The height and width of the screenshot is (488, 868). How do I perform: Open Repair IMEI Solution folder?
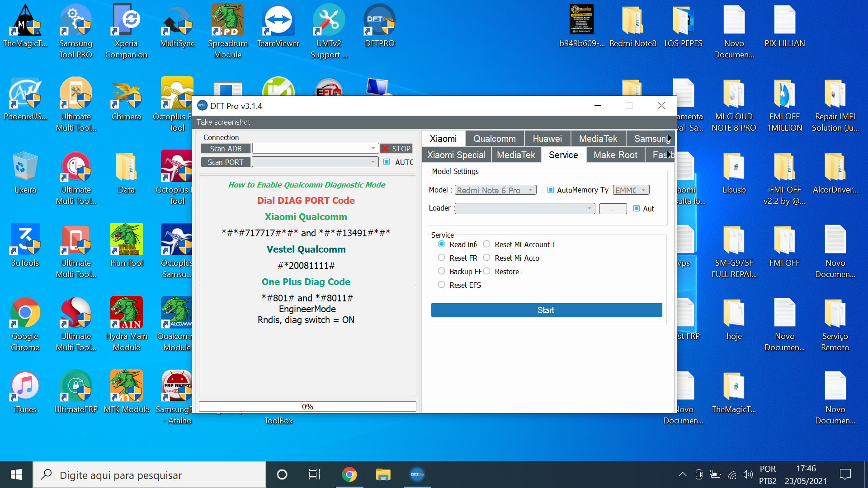pos(835,105)
